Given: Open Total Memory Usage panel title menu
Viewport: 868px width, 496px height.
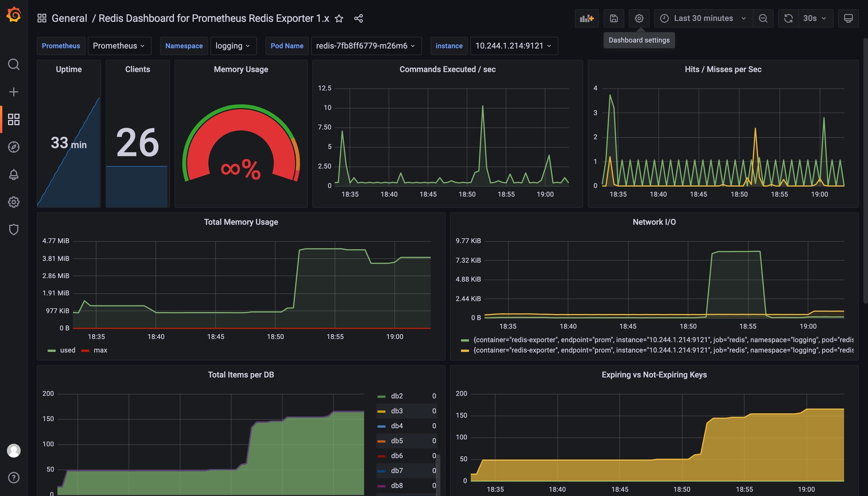Looking at the screenshot, I should click(241, 222).
